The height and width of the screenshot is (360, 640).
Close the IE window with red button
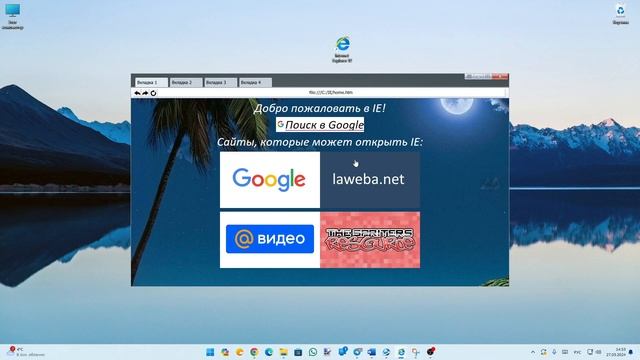500,76
